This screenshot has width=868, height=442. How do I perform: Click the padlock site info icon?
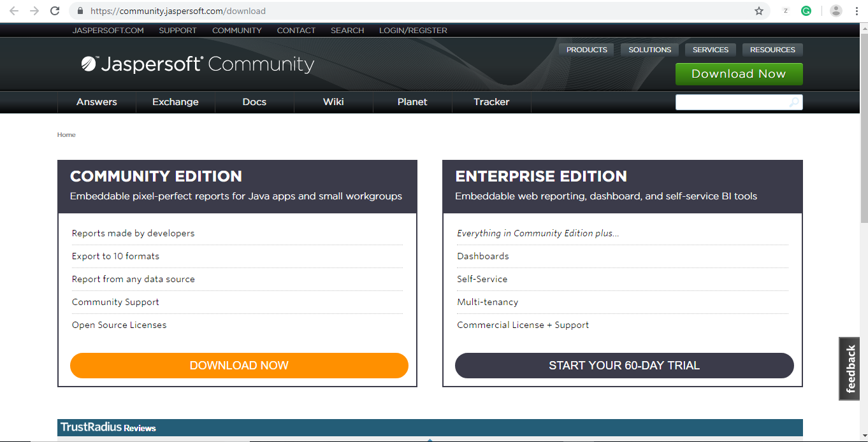[80, 11]
